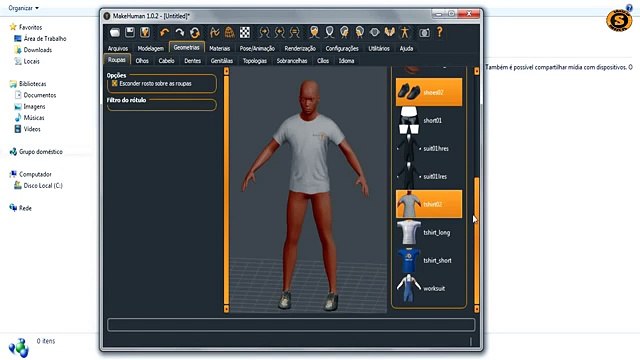Open the Utilitários tab
This screenshot has height=360, width=640.
[379, 48]
